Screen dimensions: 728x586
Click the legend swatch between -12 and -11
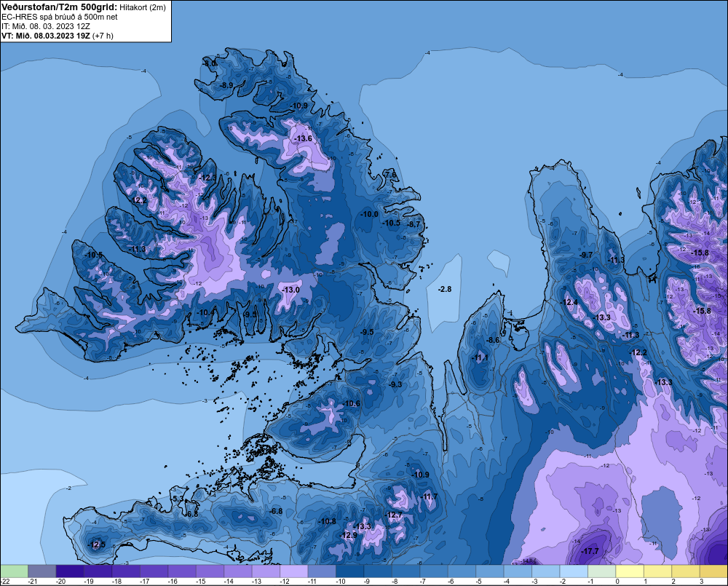[294, 571]
